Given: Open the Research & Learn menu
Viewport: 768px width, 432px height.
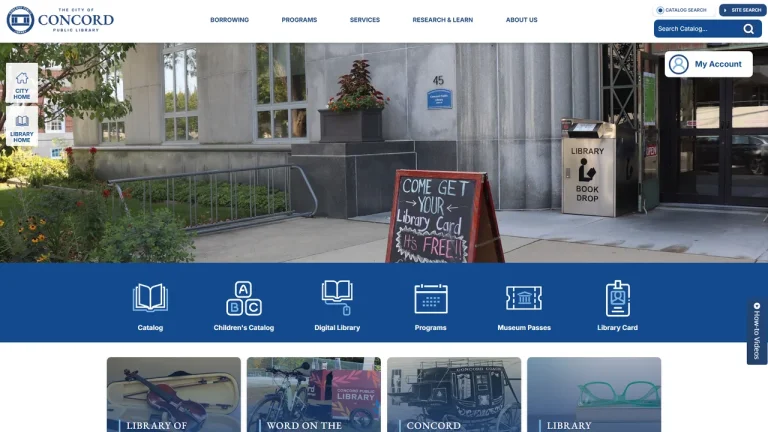Looking at the screenshot, I should (443, 20).
